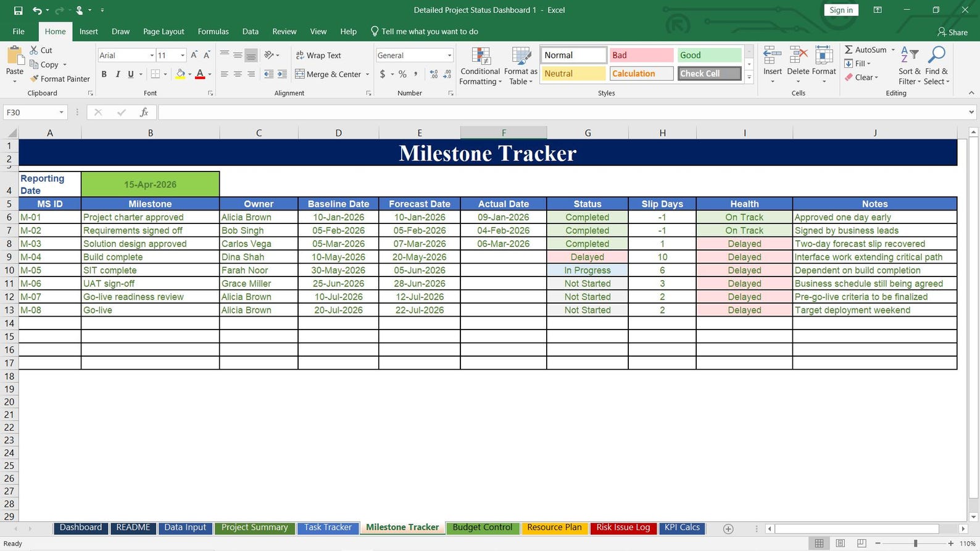Decrease font size with smaller A icon
Viewport: 980px width, 551px height.
pyautogui.click(x=207, y=56)
